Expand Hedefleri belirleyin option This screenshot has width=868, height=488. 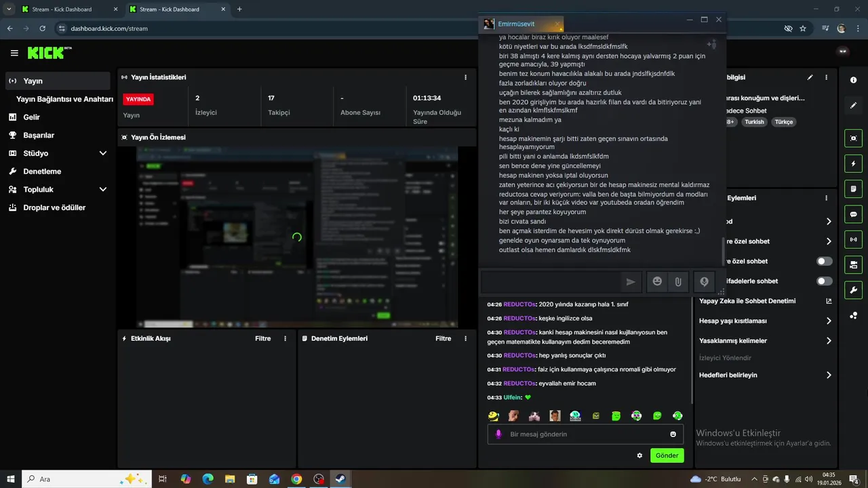[829, 375]
